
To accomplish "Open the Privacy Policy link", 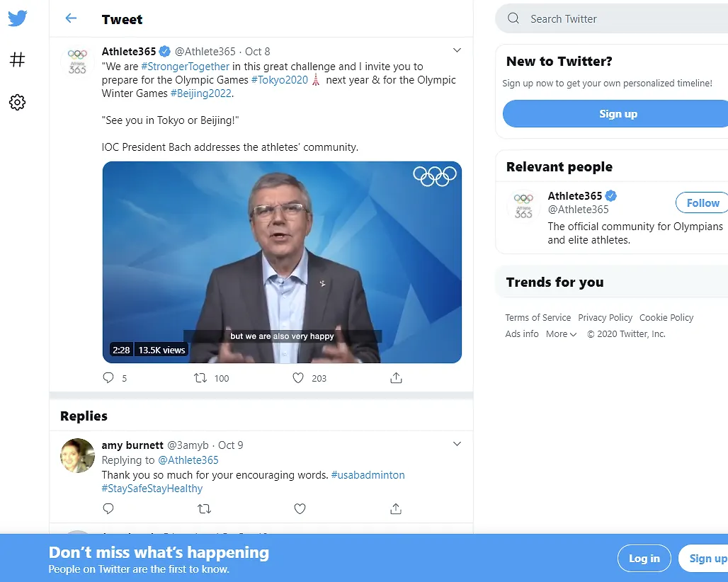I will click(x=605, y=317).
